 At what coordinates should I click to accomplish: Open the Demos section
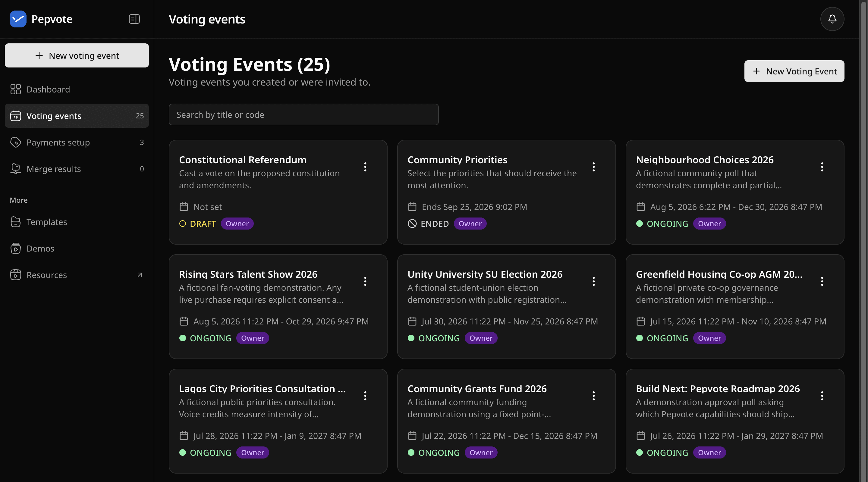[x=77, y=248]
